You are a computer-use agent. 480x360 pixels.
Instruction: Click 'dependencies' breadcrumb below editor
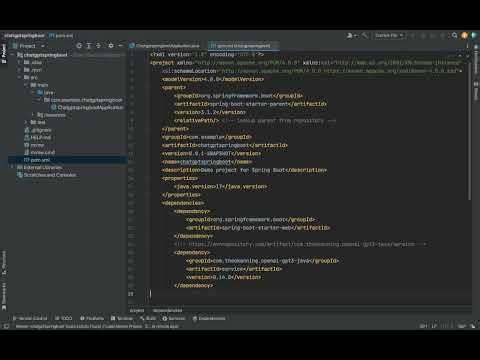[x=167, y=310]
